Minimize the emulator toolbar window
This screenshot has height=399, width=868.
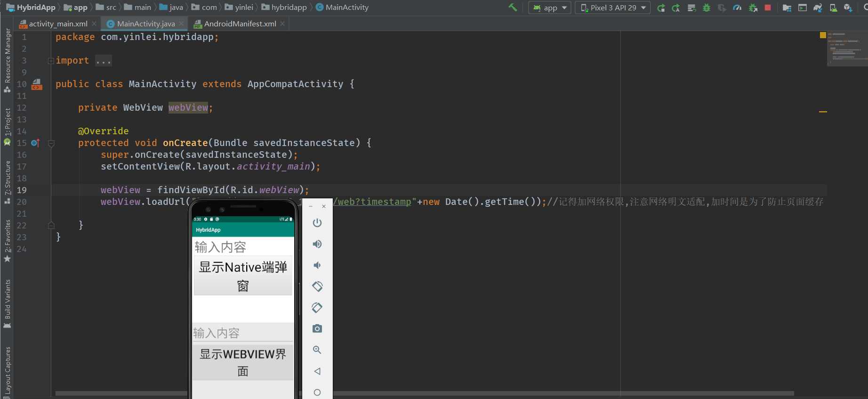click(x=311, y=206)
